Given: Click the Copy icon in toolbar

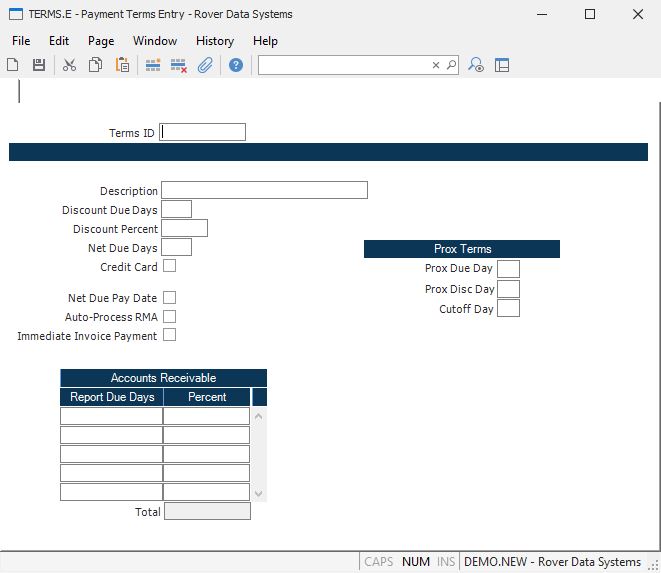Looking at the screenshot, I should coord(95,65).
